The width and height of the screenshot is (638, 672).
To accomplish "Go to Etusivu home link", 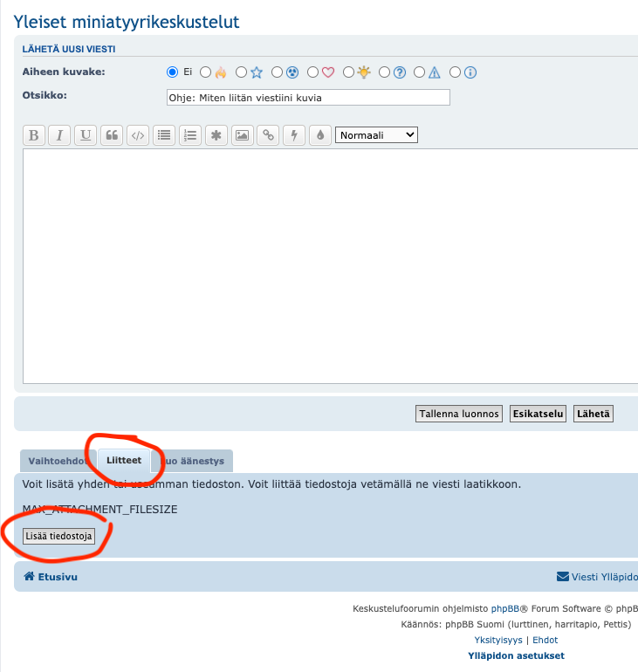I will 58,577.
